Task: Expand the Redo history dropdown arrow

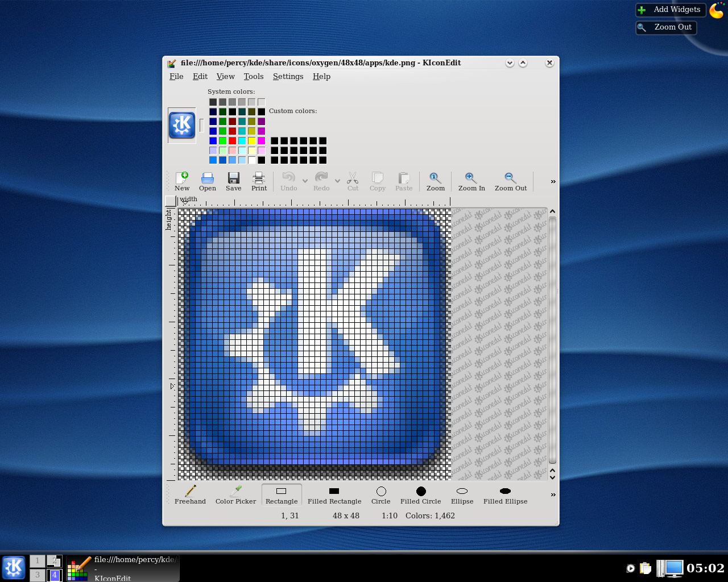Action: click(x=337, y=181)
